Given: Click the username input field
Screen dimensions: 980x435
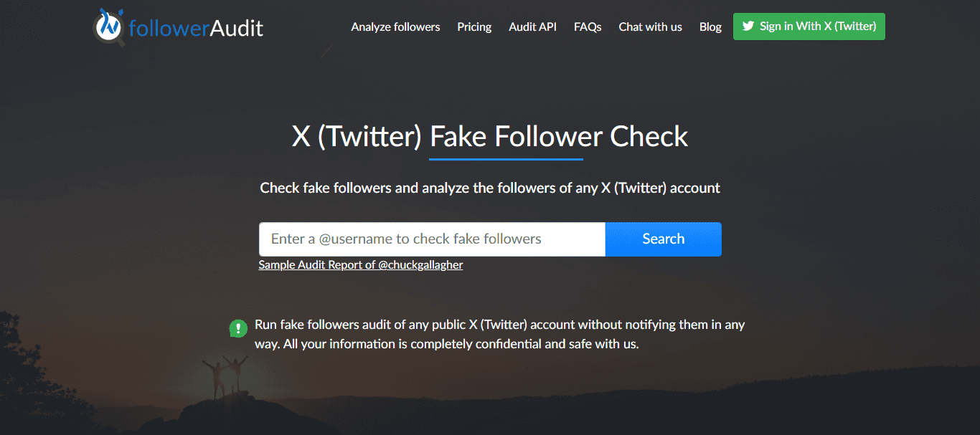Looking at the screenshot, I should 430,239.
